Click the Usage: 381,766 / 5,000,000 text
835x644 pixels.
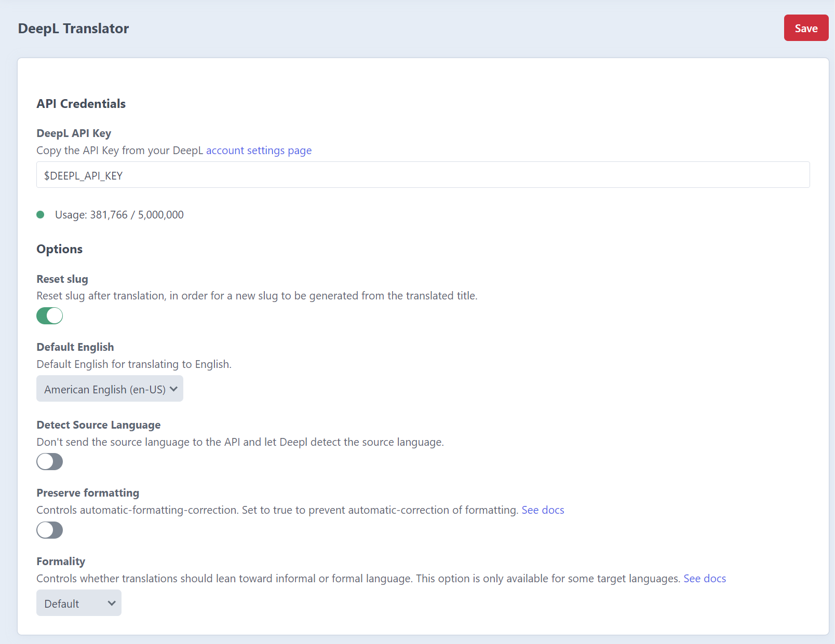[x=119, y=215]
